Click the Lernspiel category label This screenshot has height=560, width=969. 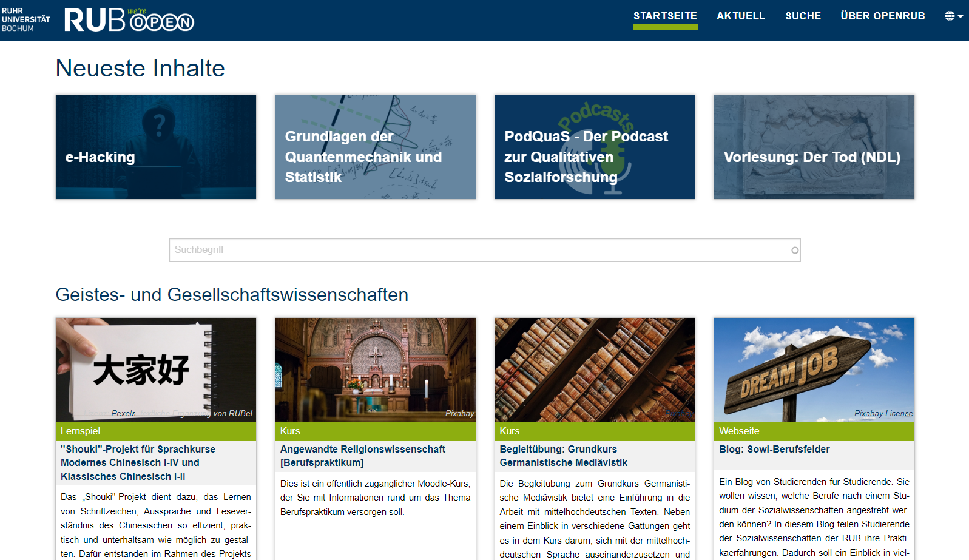tap(80, 431)
